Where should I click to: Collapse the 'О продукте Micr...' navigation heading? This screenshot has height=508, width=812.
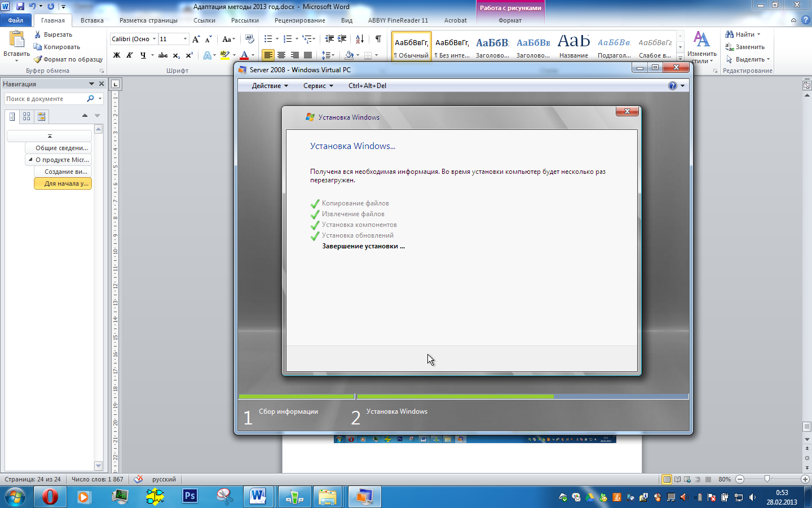coord(30,160)
